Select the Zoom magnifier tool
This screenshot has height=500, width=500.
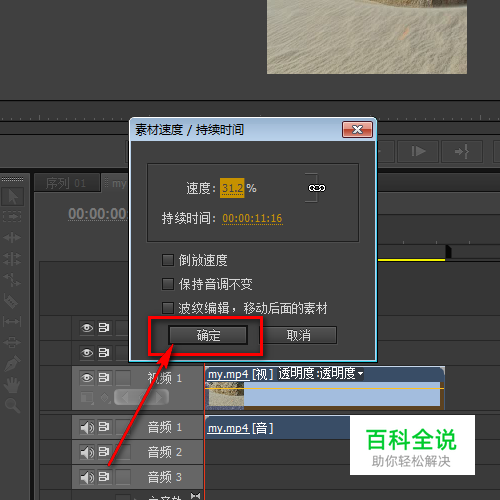pos(12,405)
